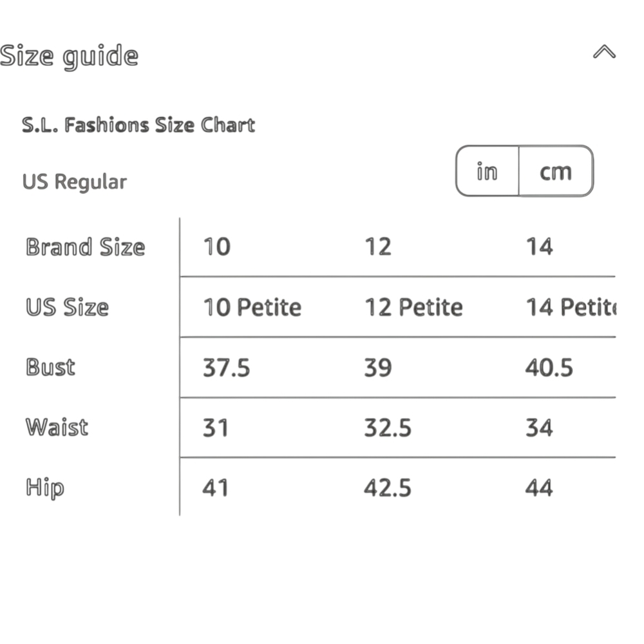Click the Size guide heading
Viewport: 644px width, 644px height.
(x=69, y=56)
